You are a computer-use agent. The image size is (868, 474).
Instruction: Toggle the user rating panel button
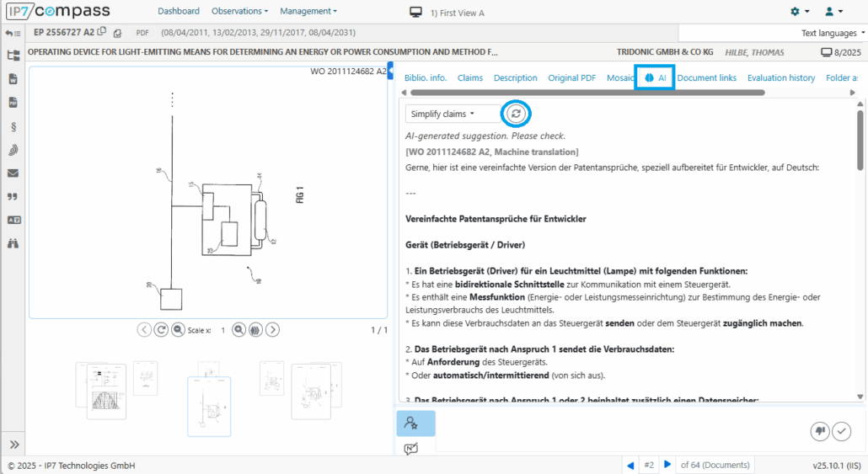pos(415,423)
